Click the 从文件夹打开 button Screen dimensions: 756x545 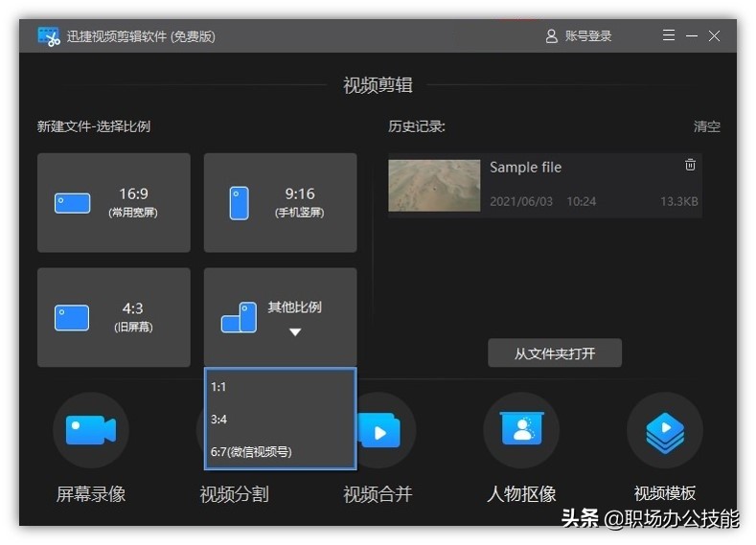point(555,353)
